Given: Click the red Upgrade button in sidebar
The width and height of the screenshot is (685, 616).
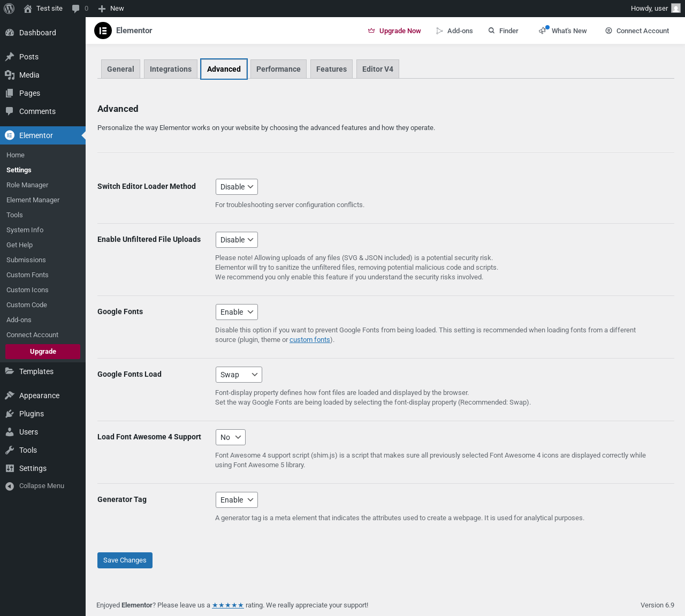Looking at the screenshot, I should [x=43, y=352].
